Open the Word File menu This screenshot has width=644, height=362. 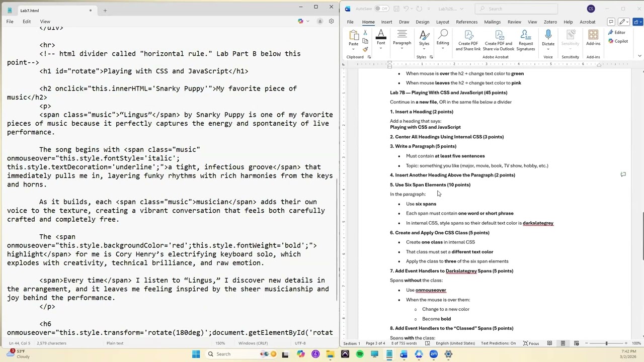(x=350, y=22)
